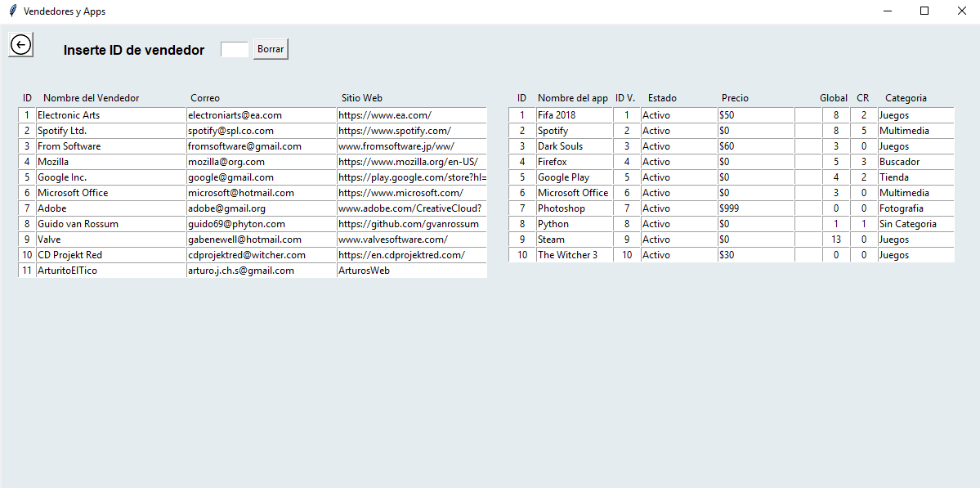
Task: Click the arturo.j.ch.s@gmail.com email cell
Action: click(x=262, y=271)
